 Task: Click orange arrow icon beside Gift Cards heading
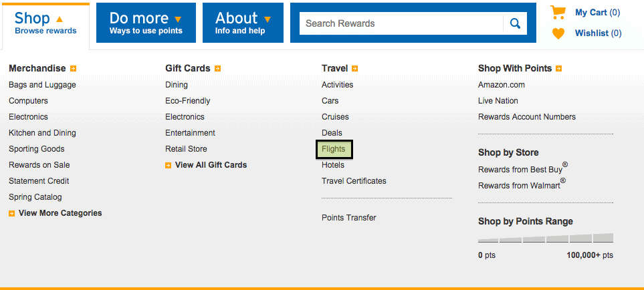[218, 69]
